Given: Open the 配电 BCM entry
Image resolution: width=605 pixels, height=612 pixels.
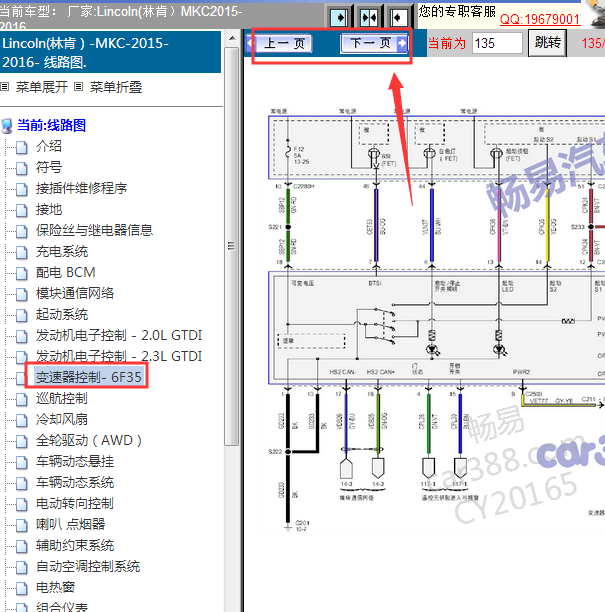Looking at the screenshot, I should (66, 272).
